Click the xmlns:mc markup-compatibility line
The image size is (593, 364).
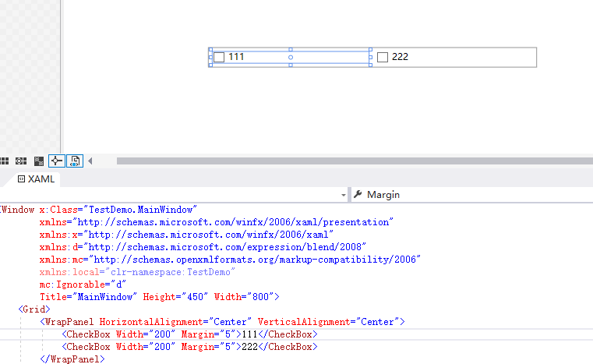(230, 260)
